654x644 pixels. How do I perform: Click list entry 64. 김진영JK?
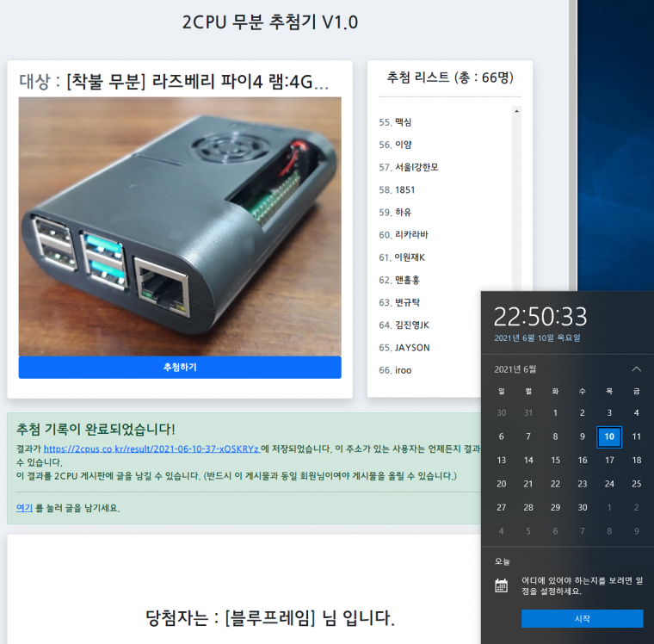point(404,325)
